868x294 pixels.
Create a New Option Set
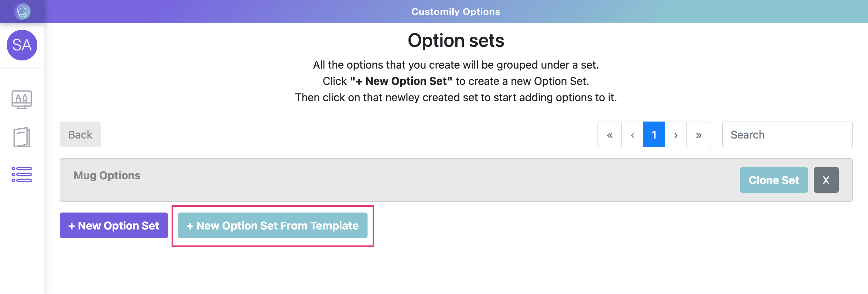click(114, 225)
